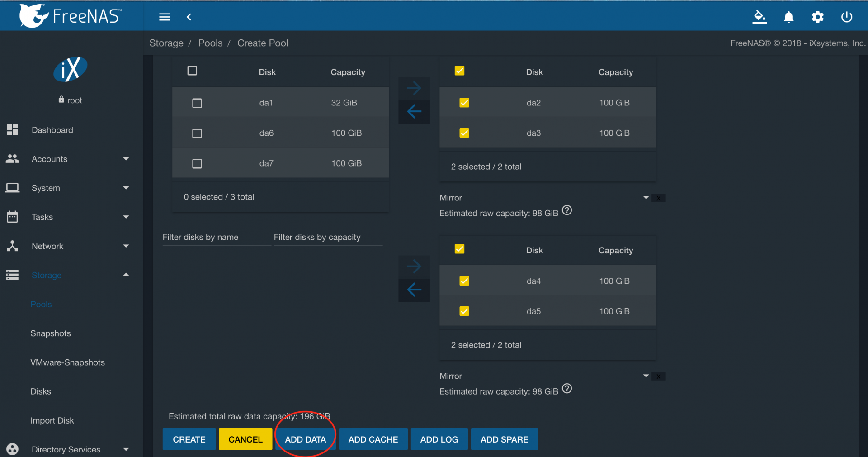Expand the Network menu arrow
The width and height of the screenshot is (868, 457).
pos(126,246)
